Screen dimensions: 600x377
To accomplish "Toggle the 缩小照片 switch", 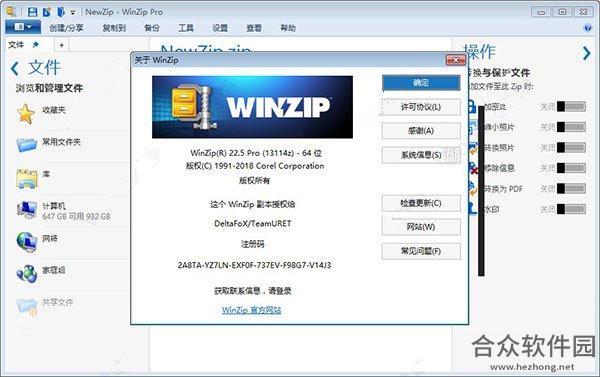I will pos(571,127).
